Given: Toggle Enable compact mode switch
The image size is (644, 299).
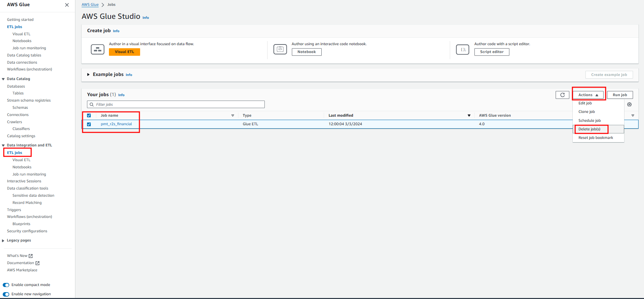Looking at the screenshot, I should tap(6, 285).
